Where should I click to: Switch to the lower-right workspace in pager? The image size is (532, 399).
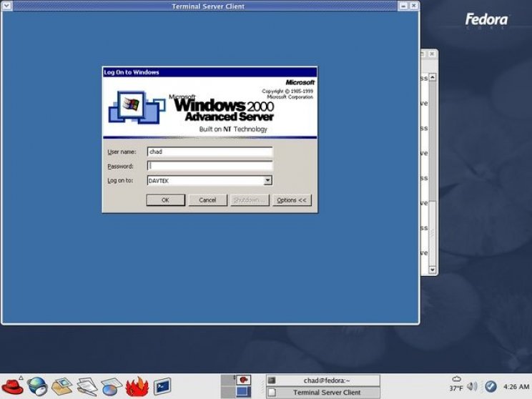pos(244,392)
